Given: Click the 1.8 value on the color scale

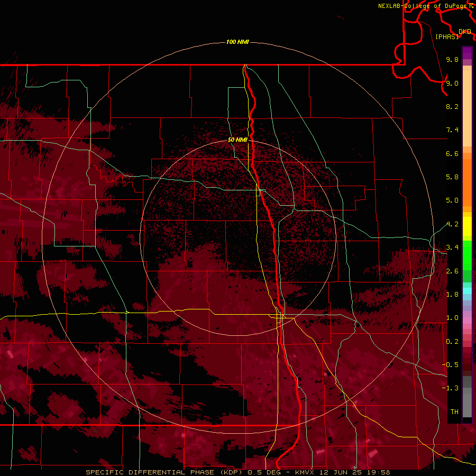Looking at the screenshot, I should point(452,295).
